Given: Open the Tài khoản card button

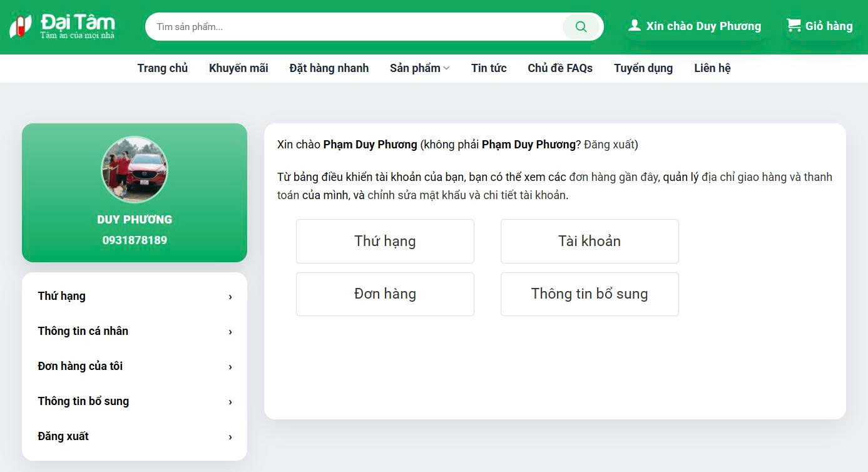Looking at the screenshot, I should 589,241.
